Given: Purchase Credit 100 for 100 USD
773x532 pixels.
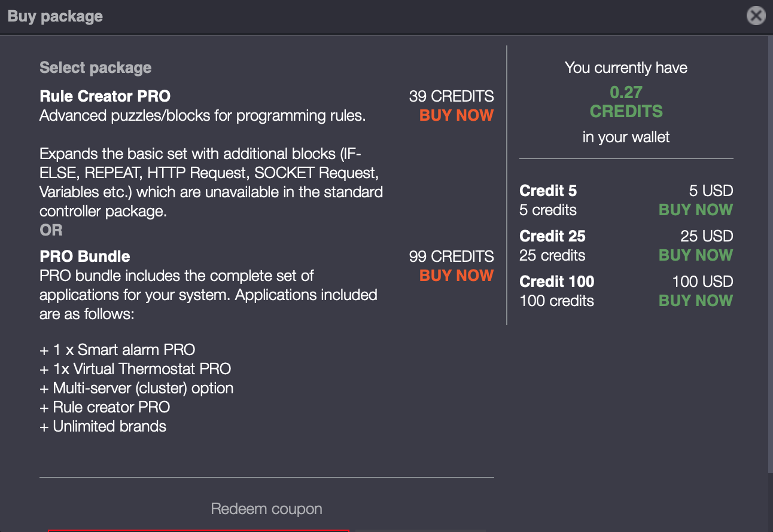Looking at the screenshot, I should 695,301.
